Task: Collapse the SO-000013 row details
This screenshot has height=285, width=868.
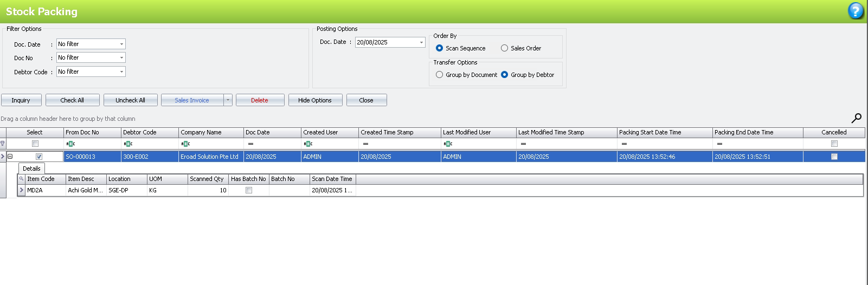Action: (x=10, y=157)
